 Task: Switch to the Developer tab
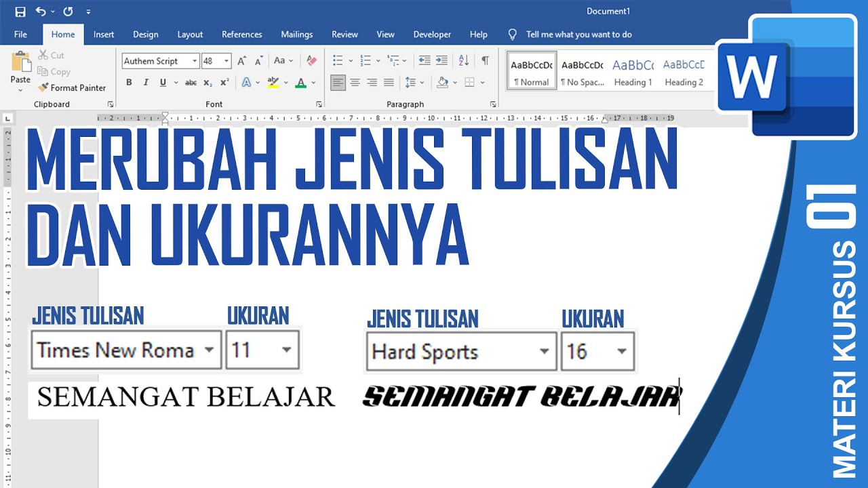pyautogui.click(x=432, y=35)
